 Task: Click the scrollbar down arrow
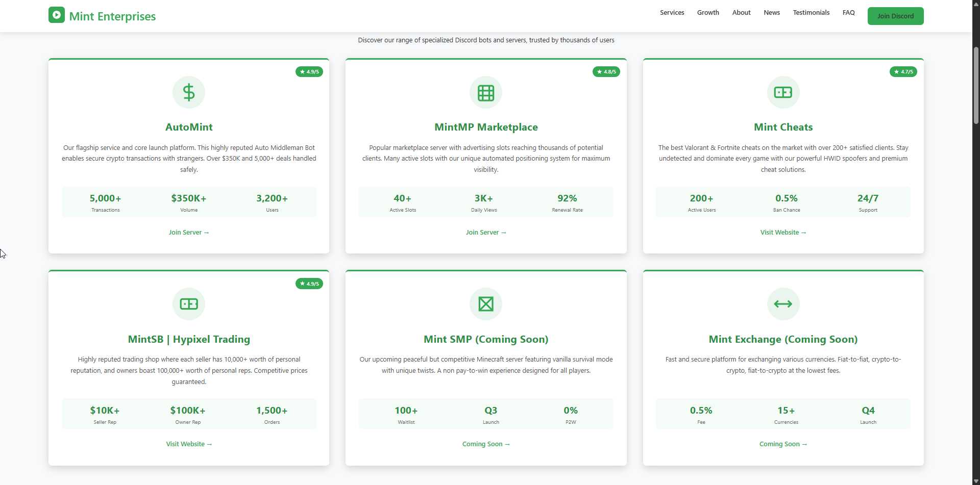point(976,481)
